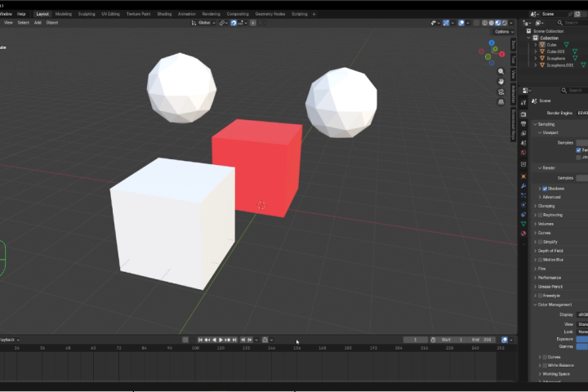Enable the Raytracing checkbox
Screen dimensions: 588x392
540,215
